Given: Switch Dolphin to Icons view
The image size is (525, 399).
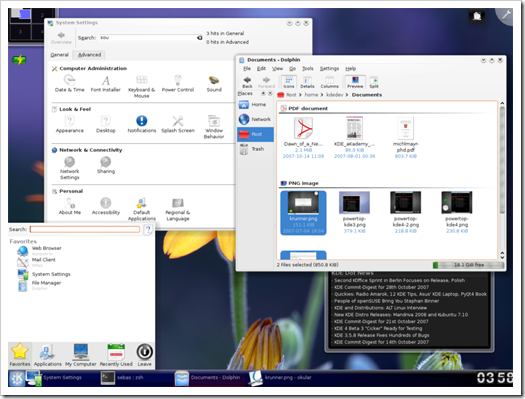Looking at the screenshot, I should (289, 82).
